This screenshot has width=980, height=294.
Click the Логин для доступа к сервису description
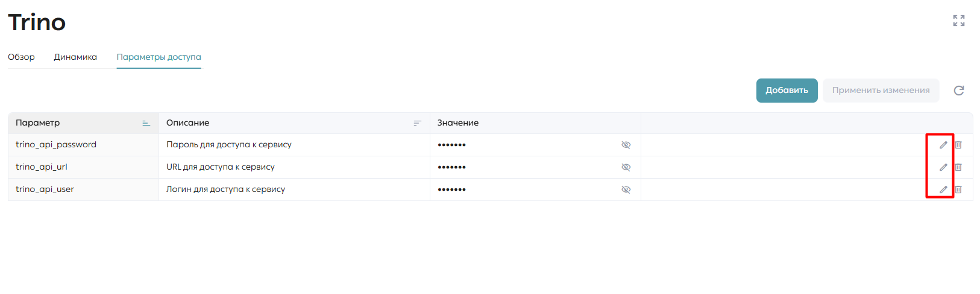pyautogui.click(x=226, y=190)
